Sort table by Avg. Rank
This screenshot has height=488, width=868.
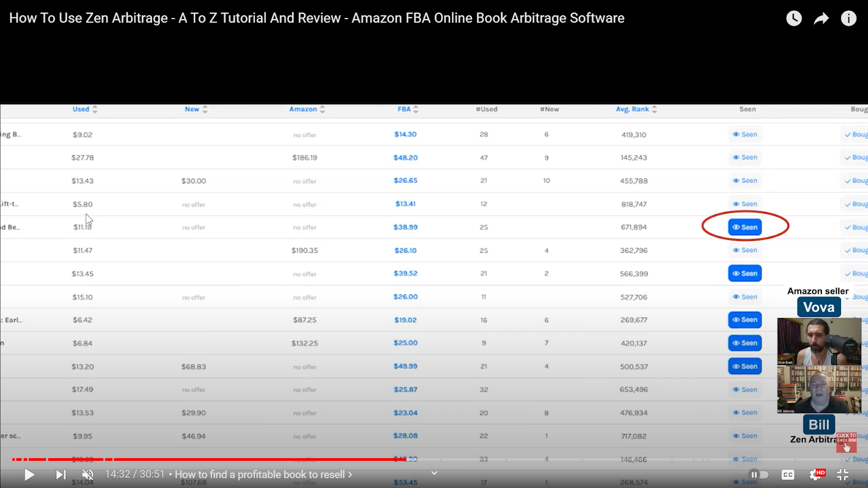636,109
